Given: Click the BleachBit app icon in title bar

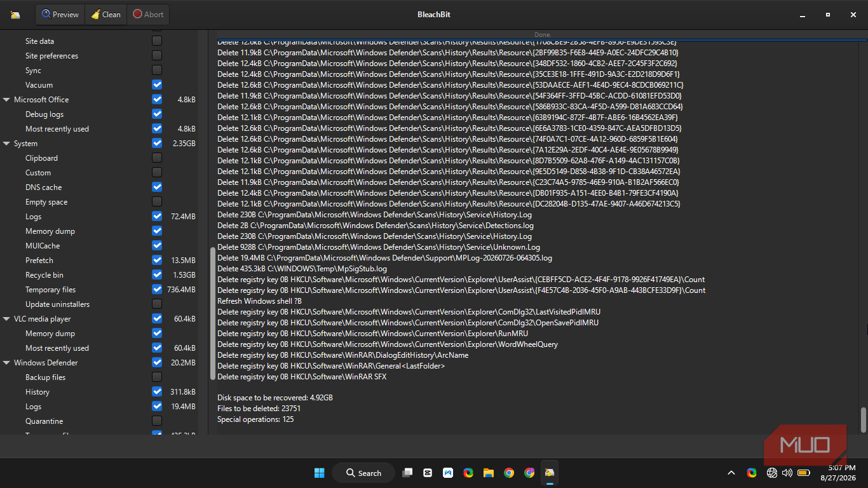Looking at the screenshot, I should click(x=15, y=15).
